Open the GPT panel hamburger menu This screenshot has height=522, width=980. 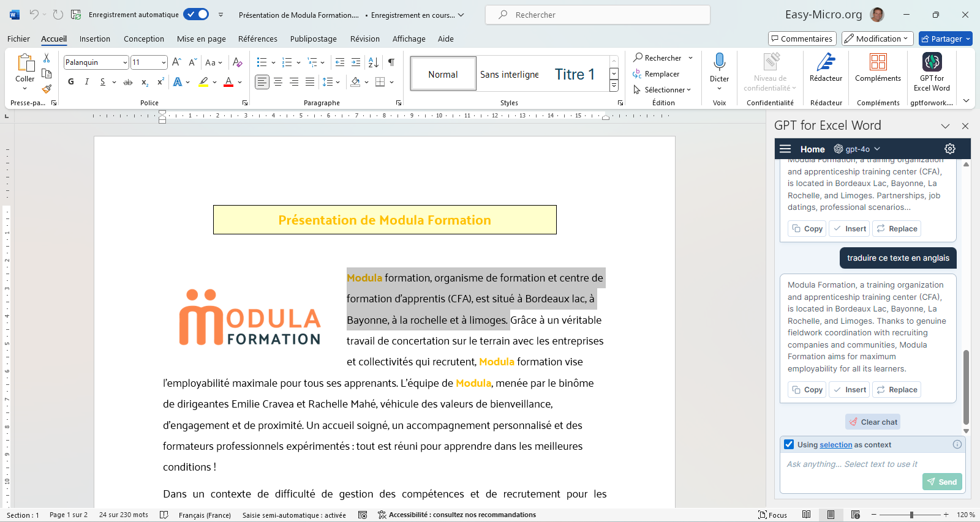[785, 149]
